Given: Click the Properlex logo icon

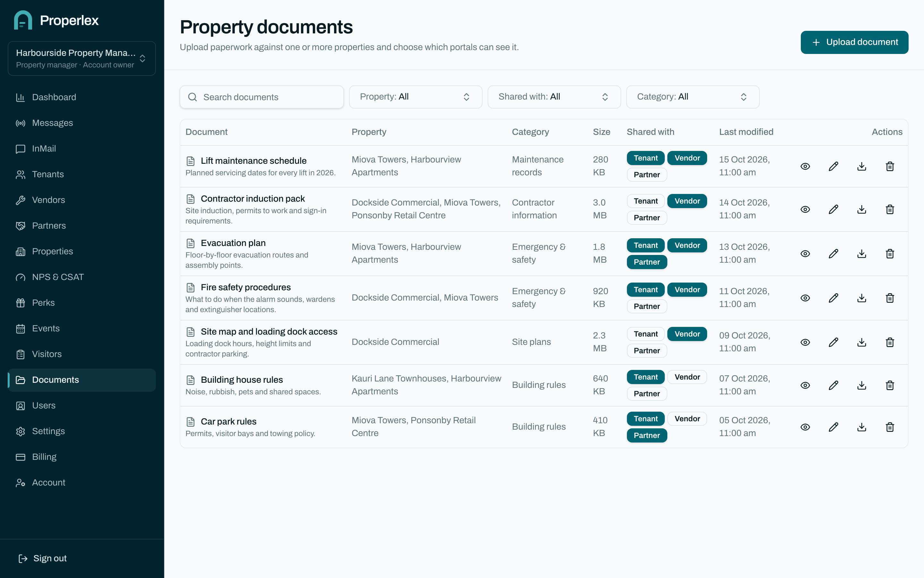Looking at the screenshot, I should pyautogui.click(x=23, y=20).
